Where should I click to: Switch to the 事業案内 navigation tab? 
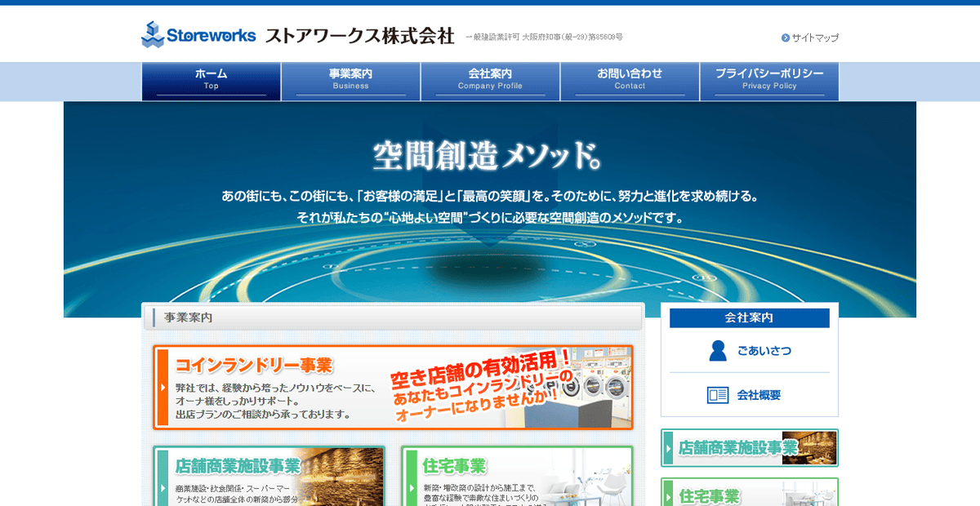350,81
